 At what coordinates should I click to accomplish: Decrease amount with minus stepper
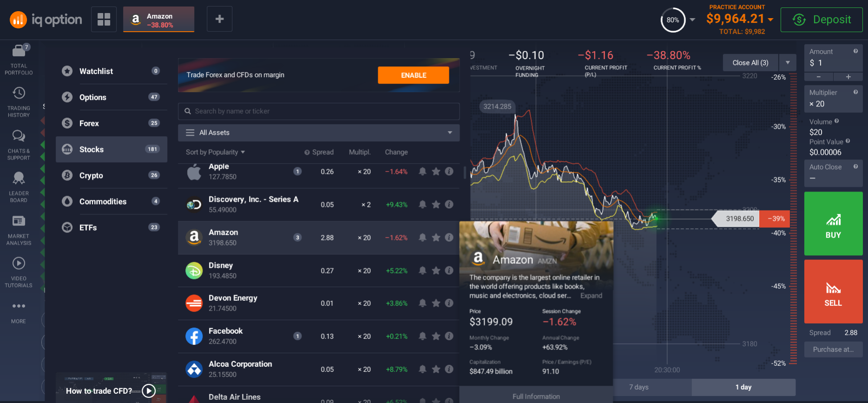click(x=818, y=77)
